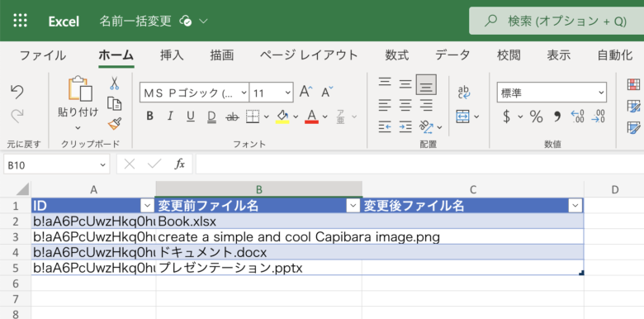Align text to middle

[x=405, y=84]
